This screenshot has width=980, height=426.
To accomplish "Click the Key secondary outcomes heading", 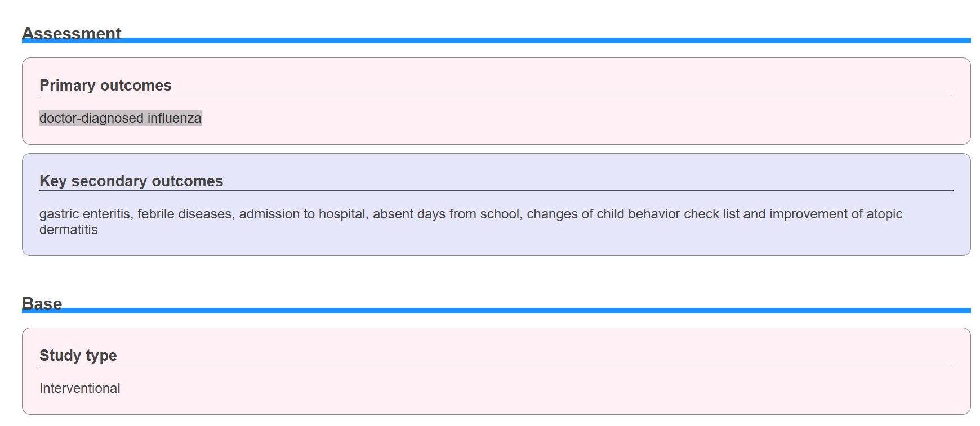I will point(131,181).
